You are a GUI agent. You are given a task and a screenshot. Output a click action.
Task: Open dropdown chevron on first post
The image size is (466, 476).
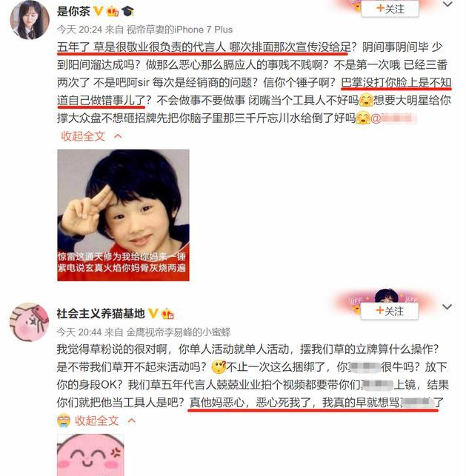[447, 4]
